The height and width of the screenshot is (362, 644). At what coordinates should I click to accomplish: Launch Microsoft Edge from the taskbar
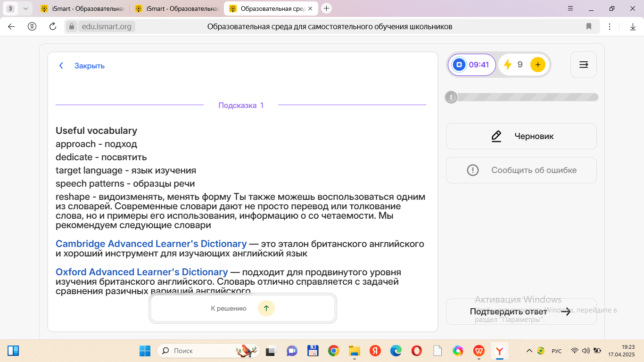pos(396,351)
